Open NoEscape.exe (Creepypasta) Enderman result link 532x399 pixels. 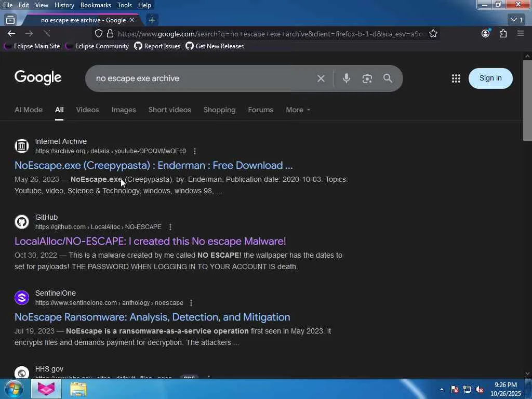pos(153,165)
